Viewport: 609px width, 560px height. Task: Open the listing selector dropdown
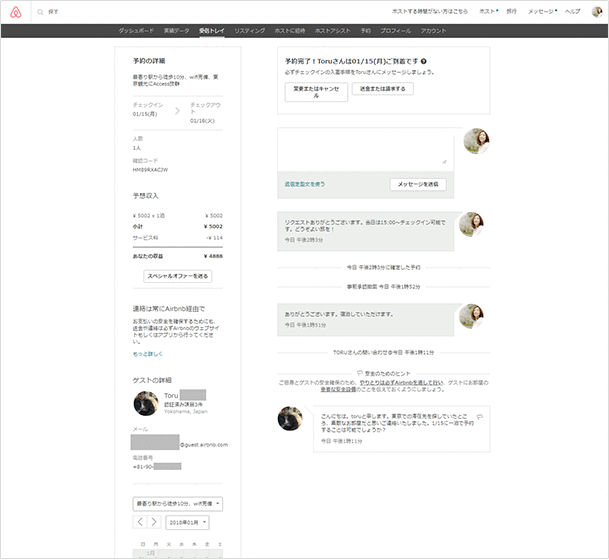177,502
